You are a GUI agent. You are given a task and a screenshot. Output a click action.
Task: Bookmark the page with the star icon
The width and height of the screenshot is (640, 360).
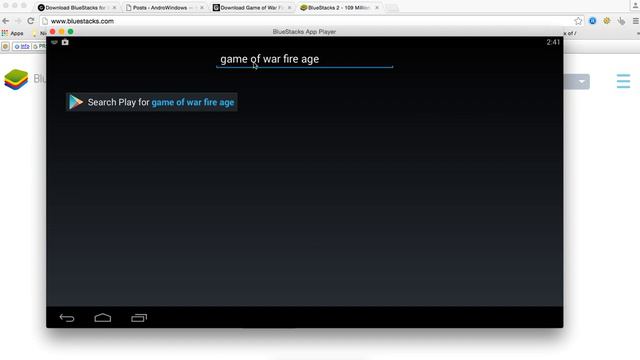[x=578, y=21]
